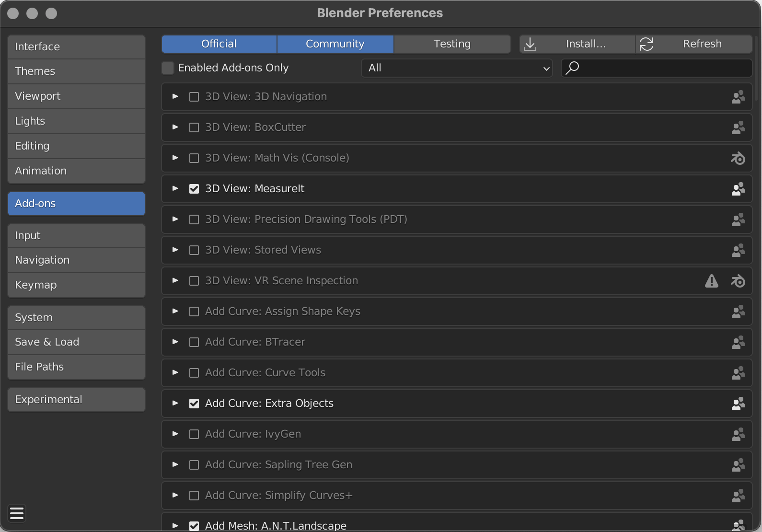Viewport: 762px width, 532px height.
Task: Toggle the Community add-ons filter
Action: (x=335, y=44)
